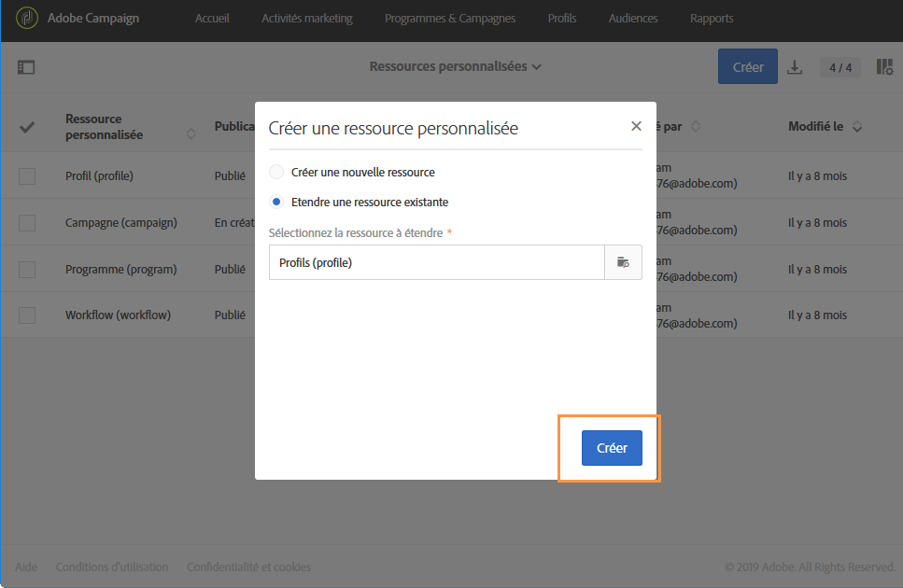Click the Créer button in toolbar
903x588 pixels.
[x=747, y=67]
